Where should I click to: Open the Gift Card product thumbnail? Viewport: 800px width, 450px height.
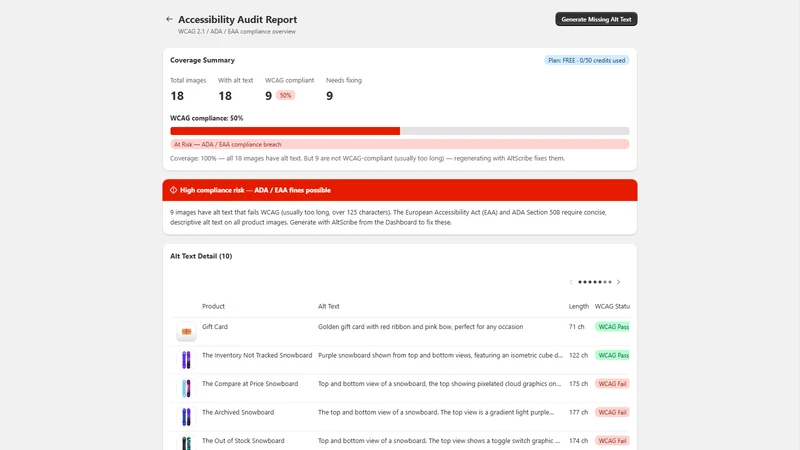click(x=186, y=332)
